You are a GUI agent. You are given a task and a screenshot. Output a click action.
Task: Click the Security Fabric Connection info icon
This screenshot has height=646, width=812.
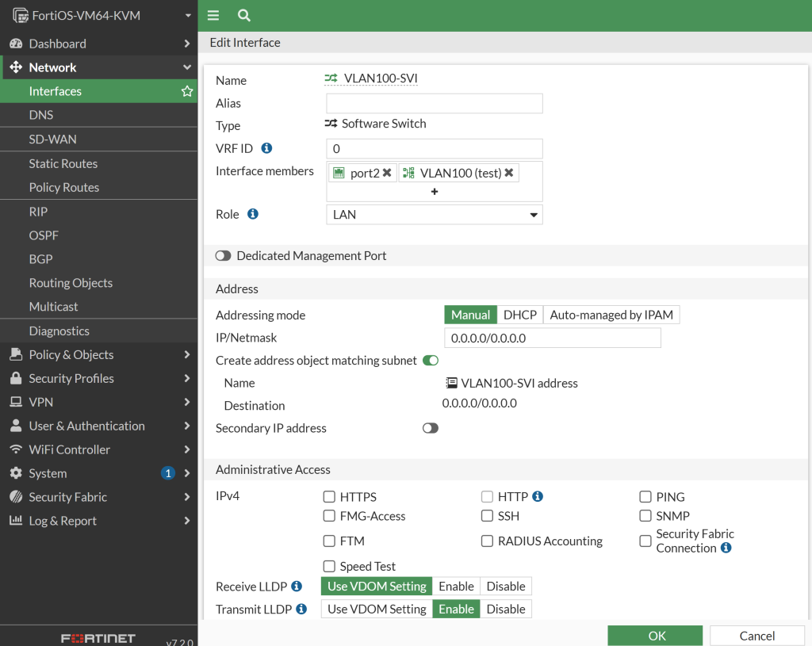[x=726, y=548]
